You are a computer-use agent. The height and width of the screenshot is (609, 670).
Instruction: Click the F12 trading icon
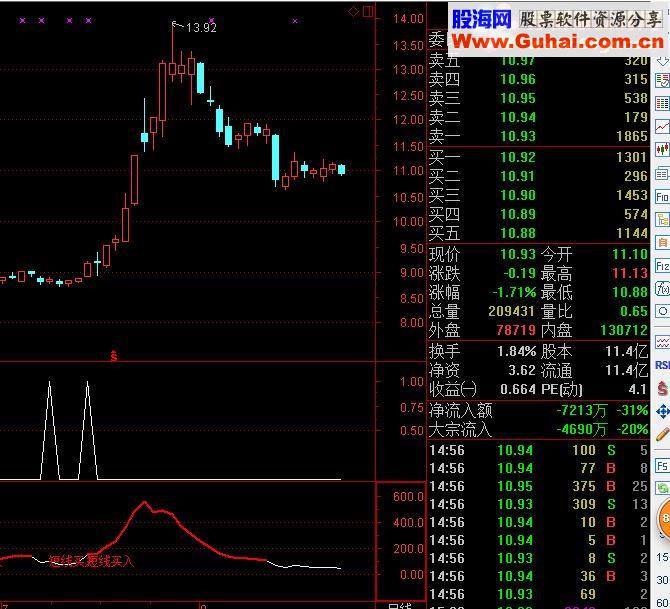pyautogui.click(x=663, y=266)
